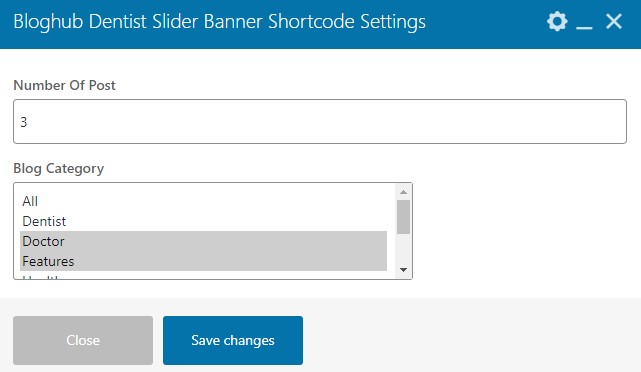The image size is (641, 372).
Task: Click the Number Of Post label
Action: tap(64, 85)
